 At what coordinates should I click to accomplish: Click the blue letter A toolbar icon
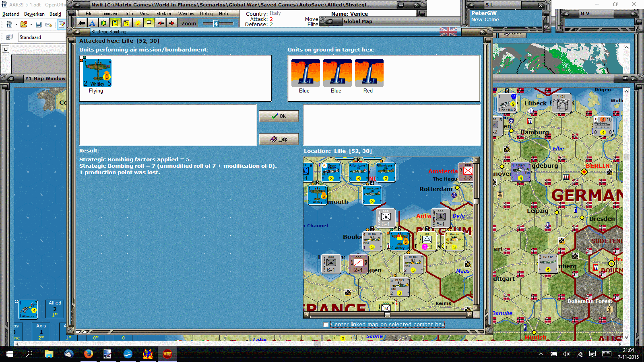93,23
